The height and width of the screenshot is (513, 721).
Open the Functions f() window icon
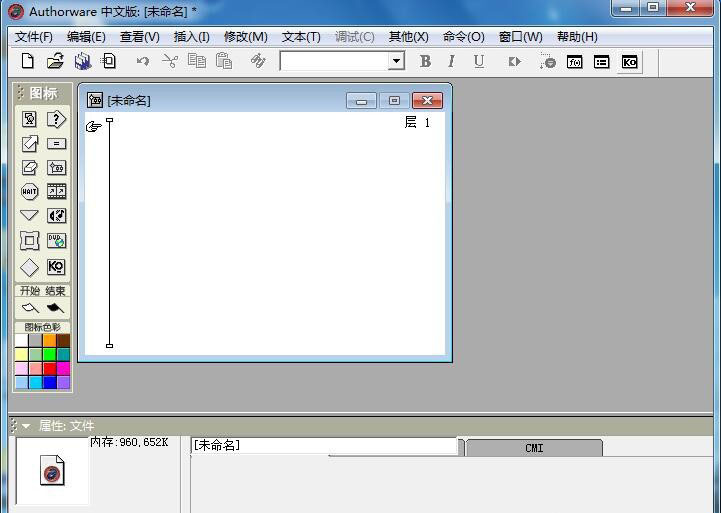575,62
